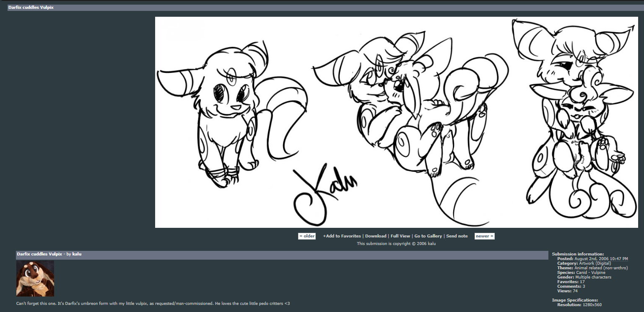Click the author's avatar thumbnail
This screenshot has height=312, width=644.
[x=35, y=278]
